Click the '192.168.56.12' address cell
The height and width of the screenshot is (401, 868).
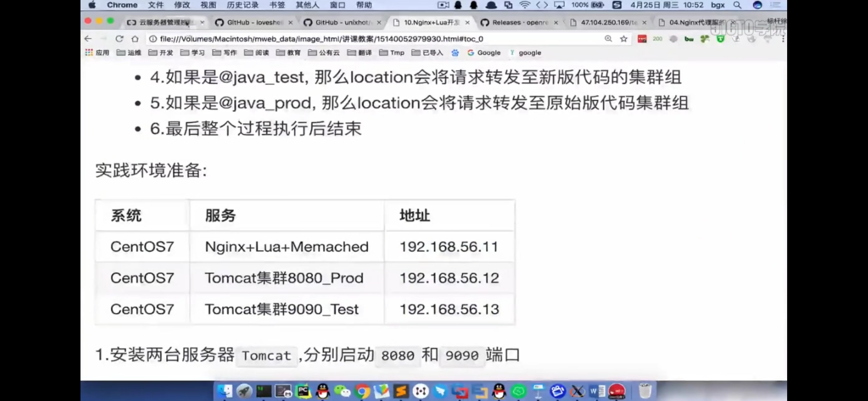coord(449,278)
